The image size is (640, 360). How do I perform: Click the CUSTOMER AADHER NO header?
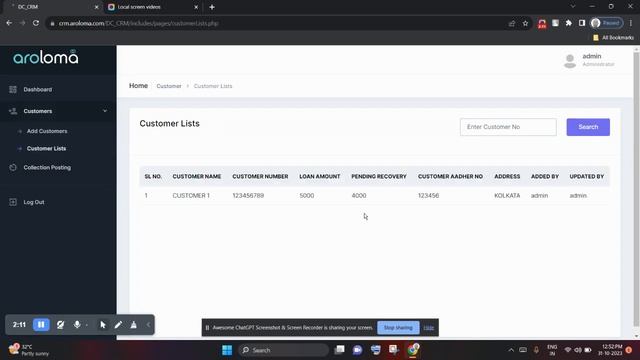click(450, 176)
